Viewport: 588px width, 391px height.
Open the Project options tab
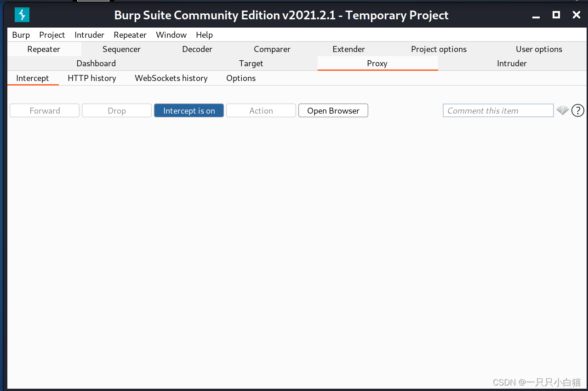(439, 49)
